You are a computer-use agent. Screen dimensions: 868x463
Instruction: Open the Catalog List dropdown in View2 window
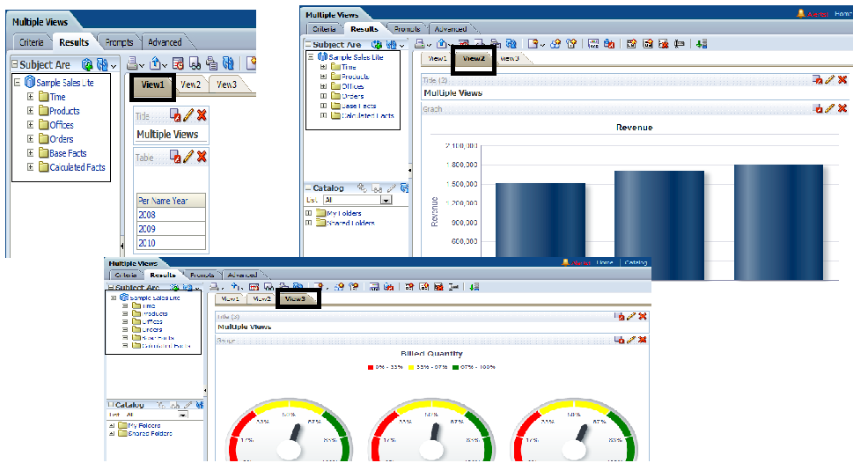click(x=386, y=200)
